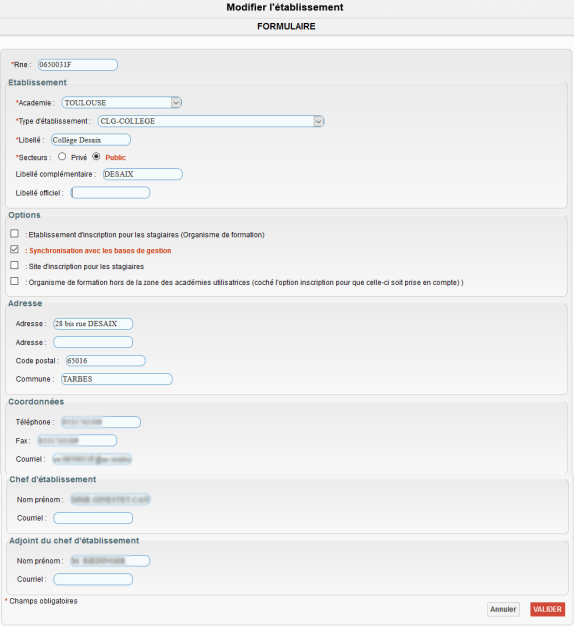Click the Téléphone input field
Screen dimensions: 574x630
(101, 422)
